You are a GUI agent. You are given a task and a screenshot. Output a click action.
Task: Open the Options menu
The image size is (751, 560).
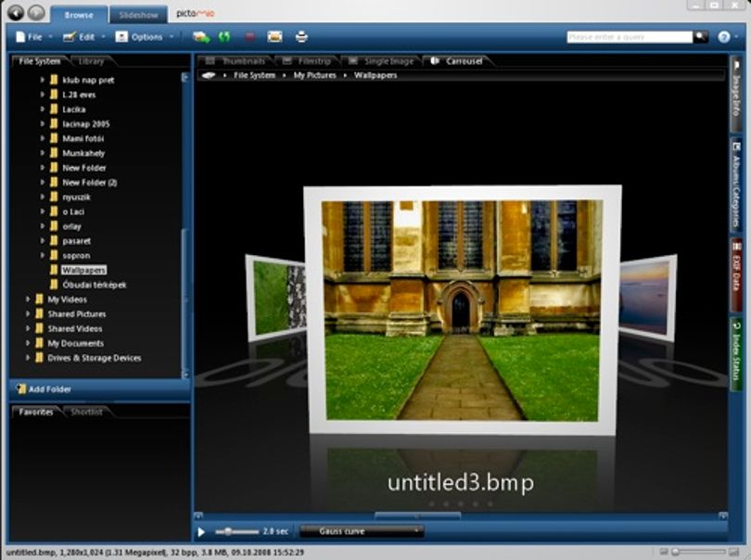tap(145, 37)
